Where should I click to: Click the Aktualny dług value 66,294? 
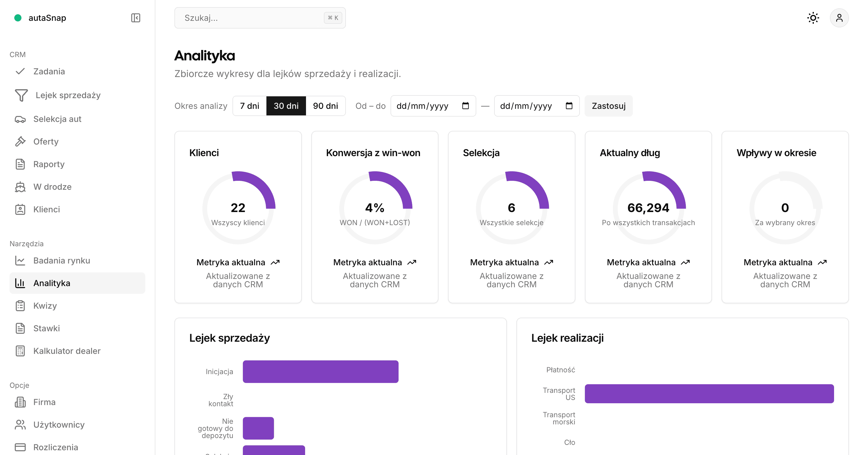(648, 208)
